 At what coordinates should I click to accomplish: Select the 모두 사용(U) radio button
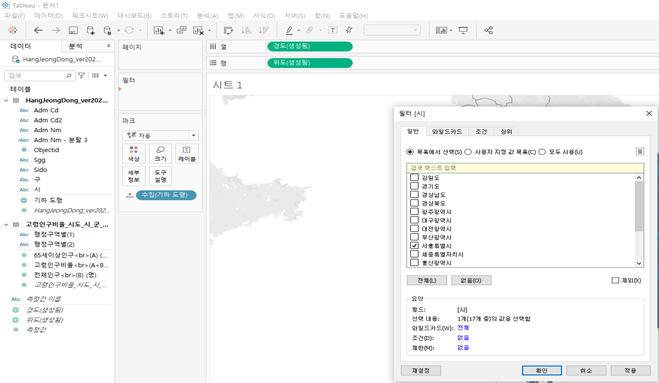coord(542,152)
